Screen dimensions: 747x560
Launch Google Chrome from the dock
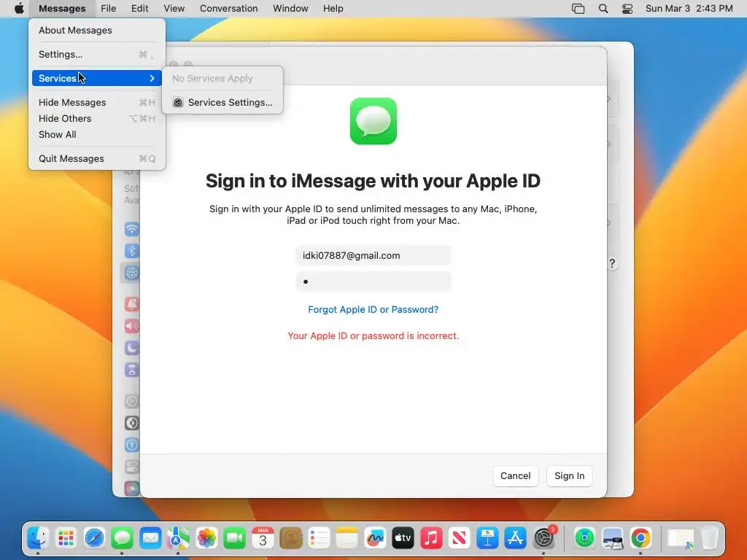(640, 538)
